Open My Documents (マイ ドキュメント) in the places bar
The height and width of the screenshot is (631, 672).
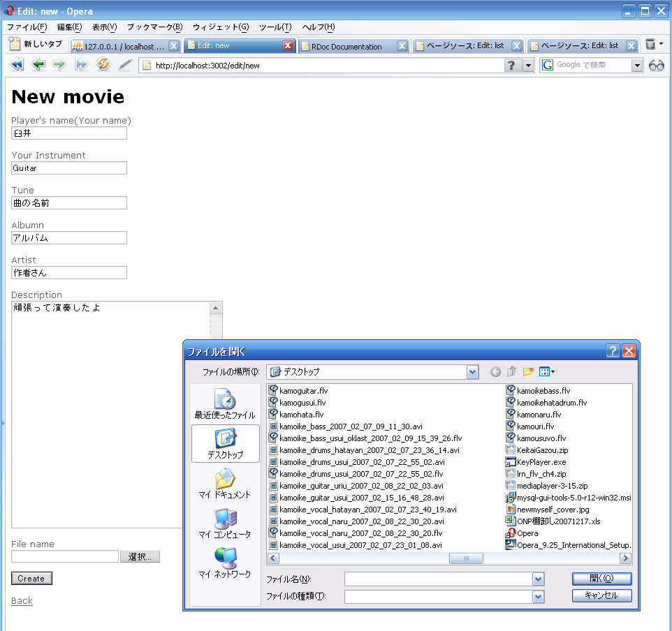click(x=225, y=483)
